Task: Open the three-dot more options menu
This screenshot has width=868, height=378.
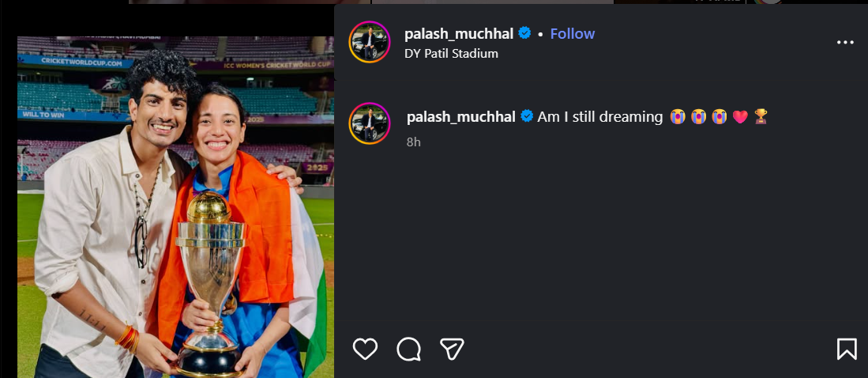Action: coord(845,42)
